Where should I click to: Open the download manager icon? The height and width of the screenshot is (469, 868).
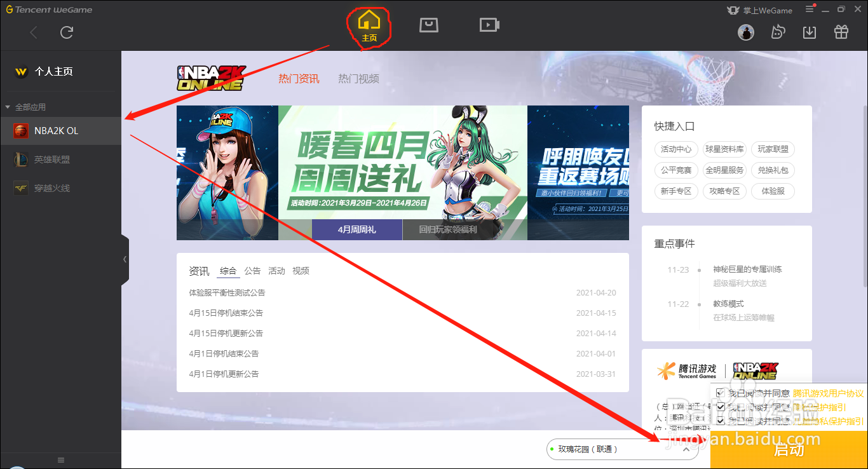coord(810,32)
